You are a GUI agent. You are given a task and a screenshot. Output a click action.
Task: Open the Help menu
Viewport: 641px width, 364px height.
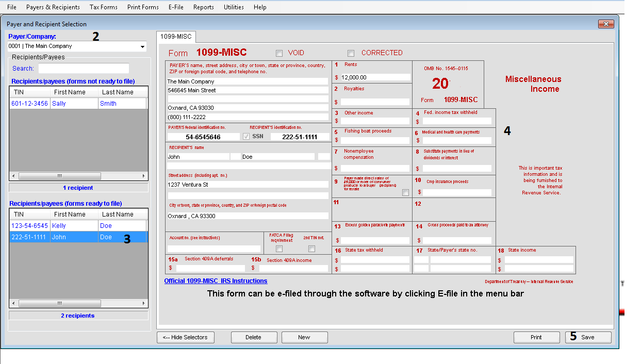coord(260,7)
